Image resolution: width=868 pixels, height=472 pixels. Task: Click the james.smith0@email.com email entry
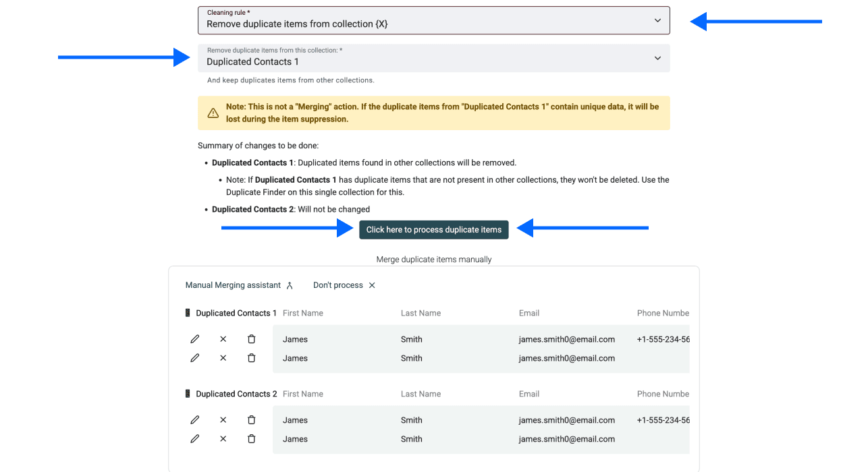pos(566,339)
